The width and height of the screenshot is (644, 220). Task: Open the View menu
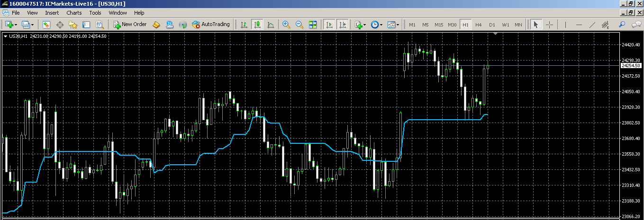[33, 13]
